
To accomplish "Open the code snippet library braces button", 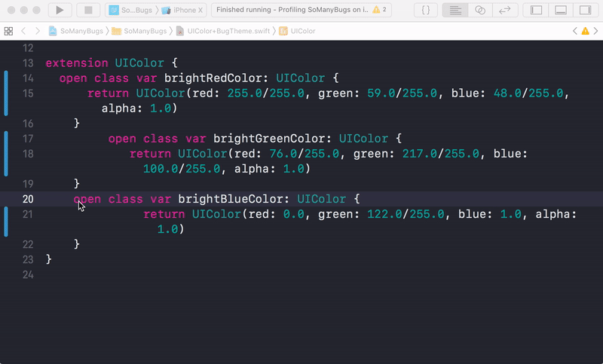I will (426, 10).
